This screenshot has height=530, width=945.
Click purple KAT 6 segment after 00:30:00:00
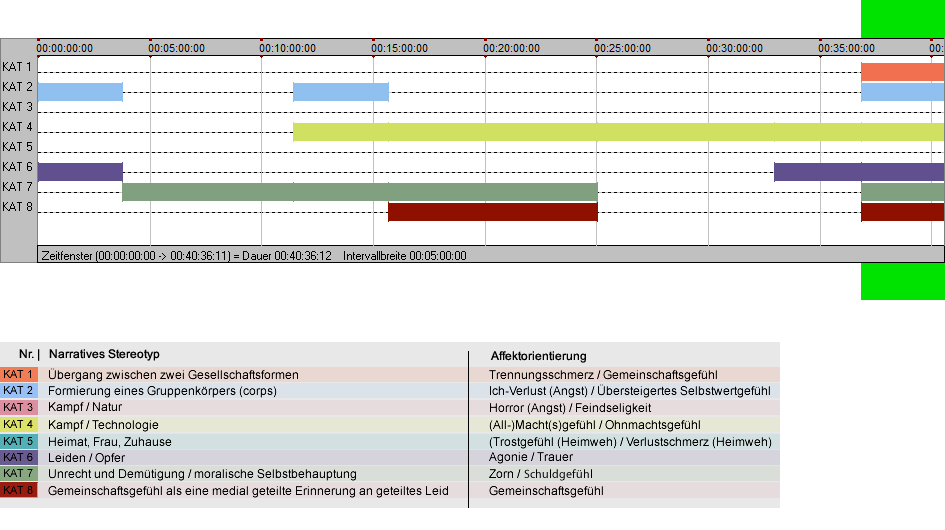click(x=859, y=172)
